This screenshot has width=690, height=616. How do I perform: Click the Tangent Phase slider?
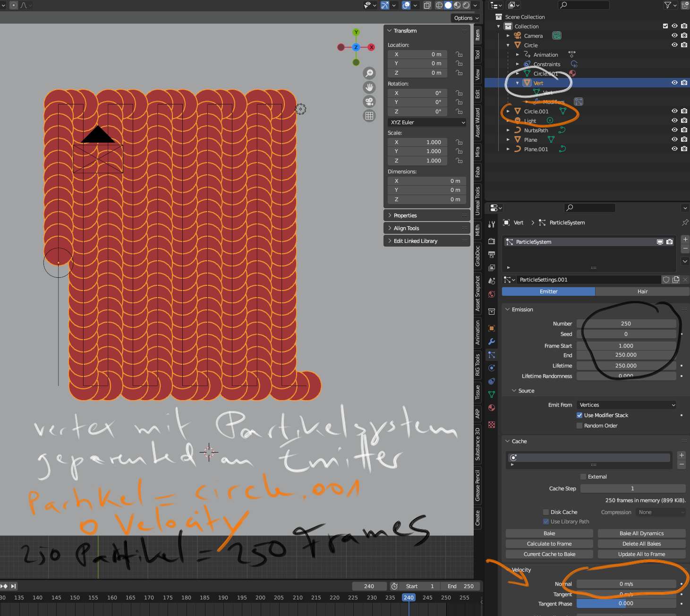click(626, 603)
